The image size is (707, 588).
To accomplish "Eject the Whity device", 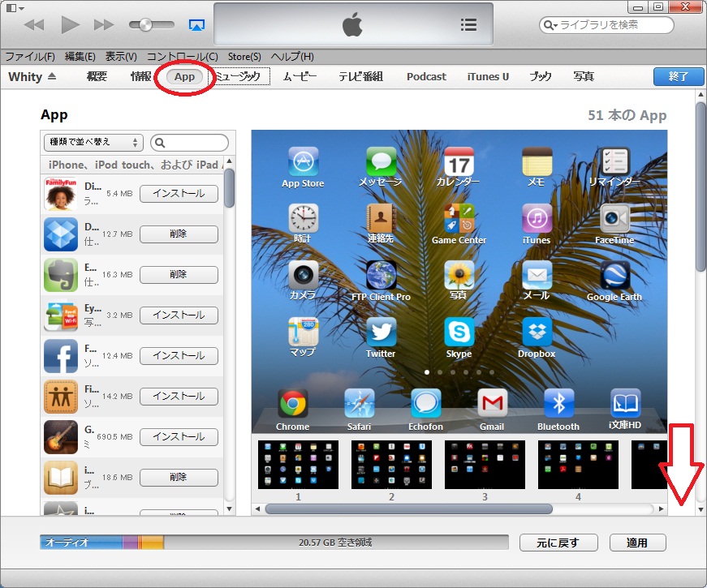I will (x=52, y=76).
